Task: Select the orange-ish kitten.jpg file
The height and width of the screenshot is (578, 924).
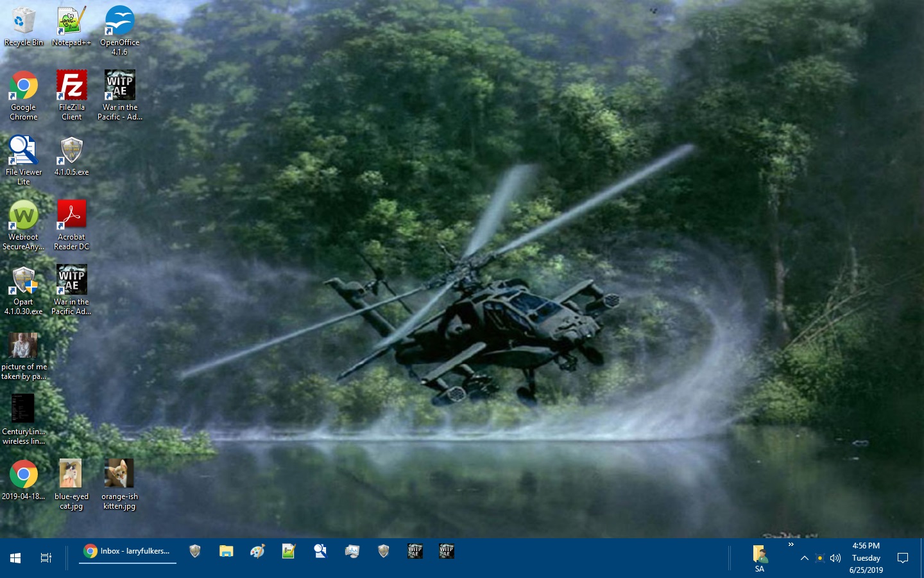Action: (119, 485)
